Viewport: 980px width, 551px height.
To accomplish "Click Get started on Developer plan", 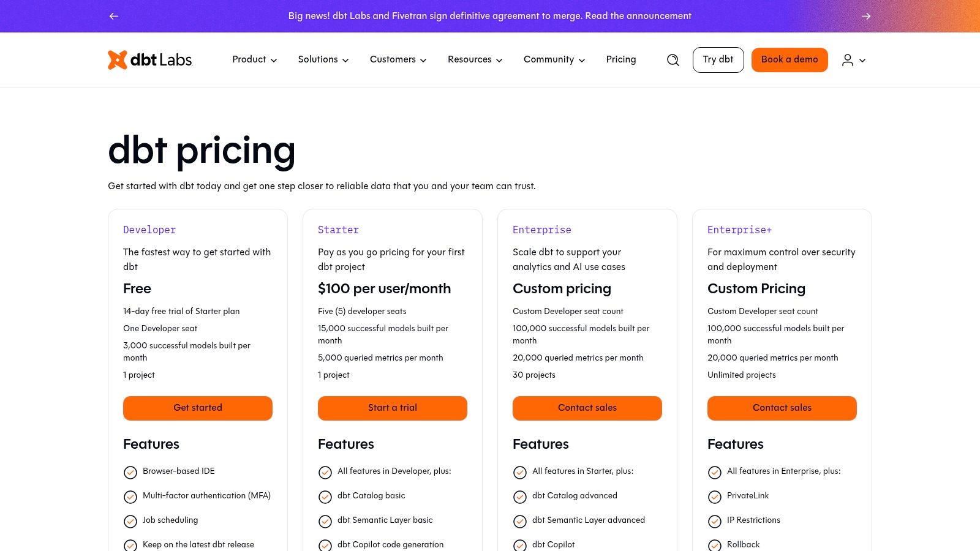I will click(x=198, y=408).
